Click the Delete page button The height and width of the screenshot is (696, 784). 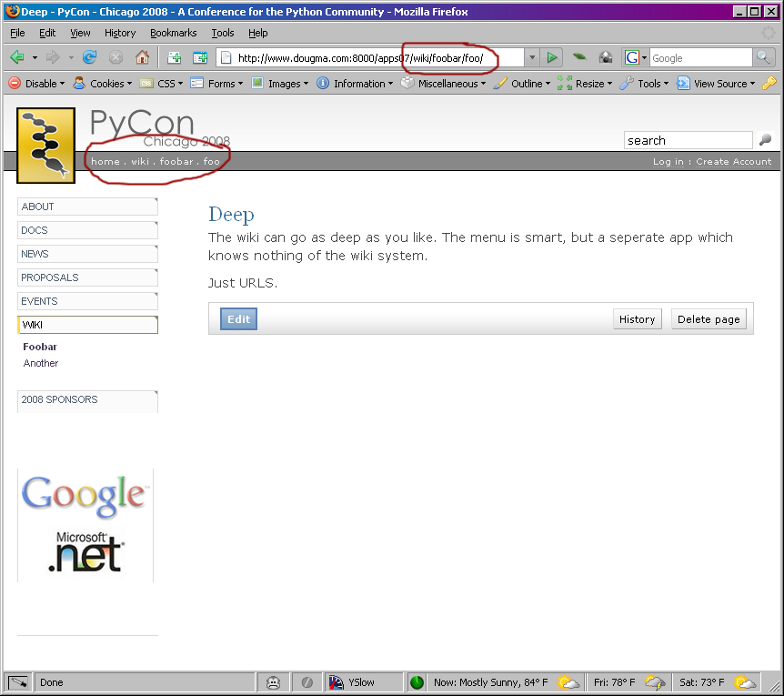pos(709,318)
